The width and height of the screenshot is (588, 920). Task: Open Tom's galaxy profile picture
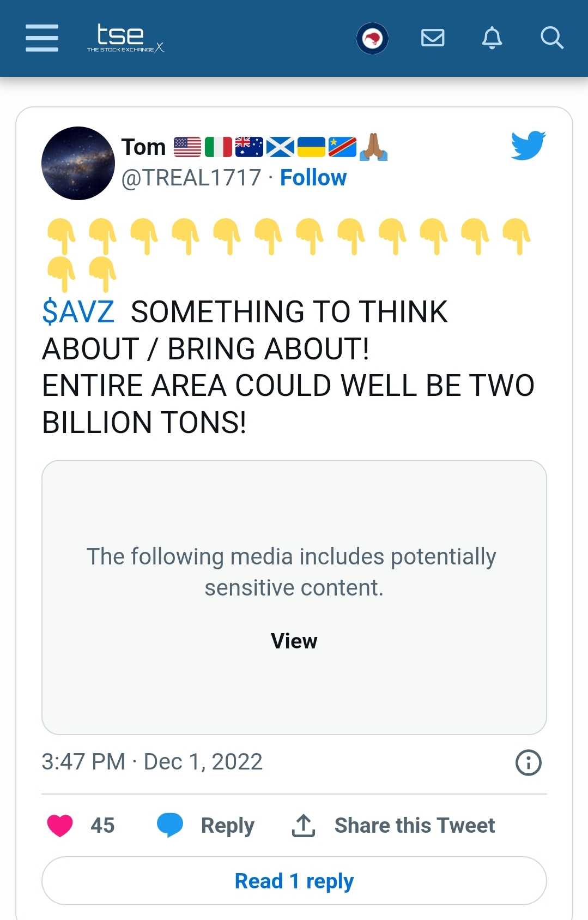coord(78,163)
